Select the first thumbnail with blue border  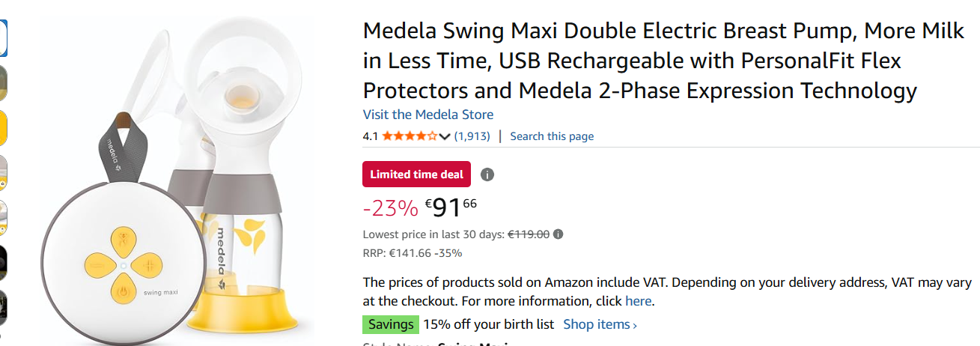3,37
